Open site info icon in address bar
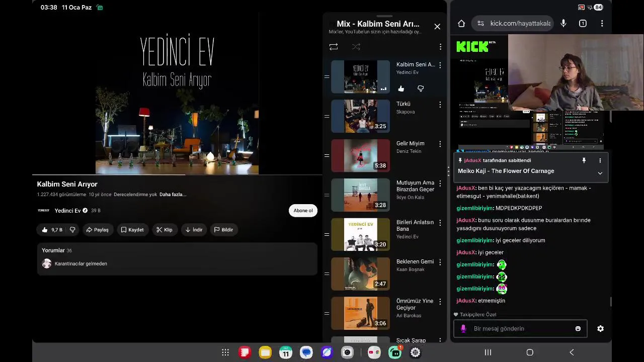This screenshot has height=362, width=644. coord(480,23)
